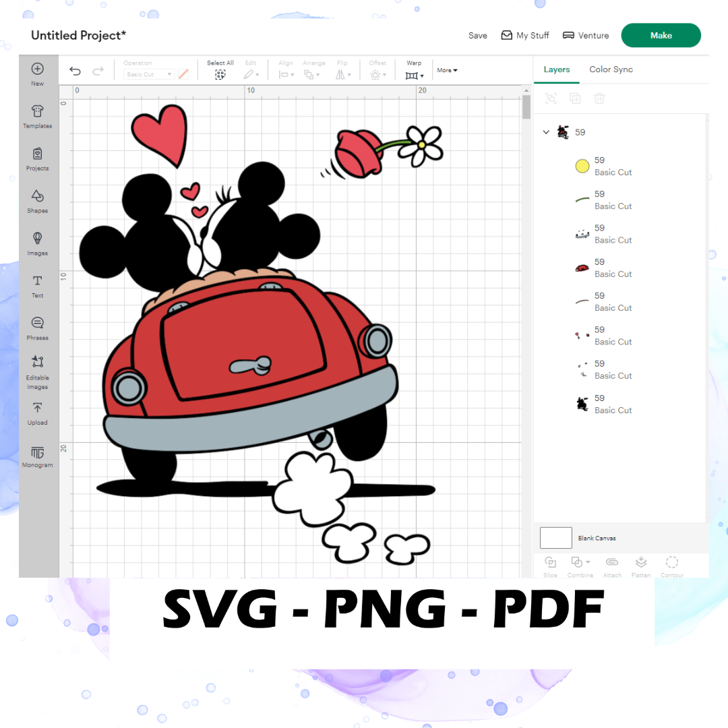Open the Offset dropdown
728x728 pixels.
tap(378, 74)
